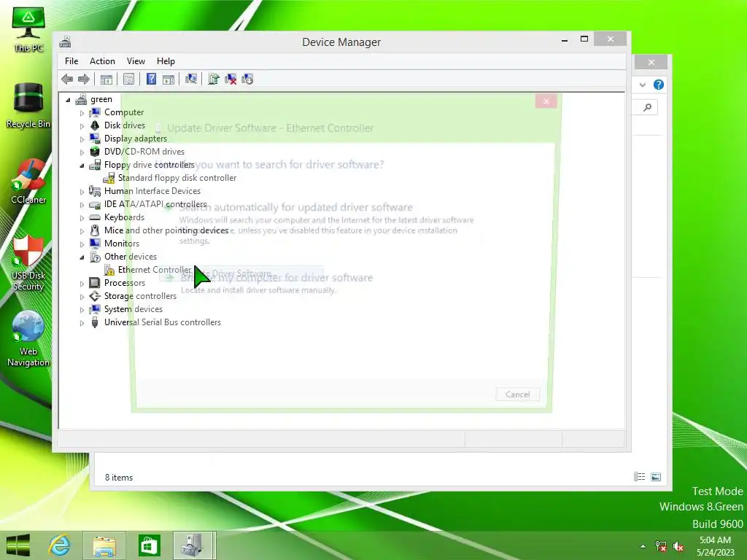Go back using the toolbar Back arrow

[x=67, y=79]
